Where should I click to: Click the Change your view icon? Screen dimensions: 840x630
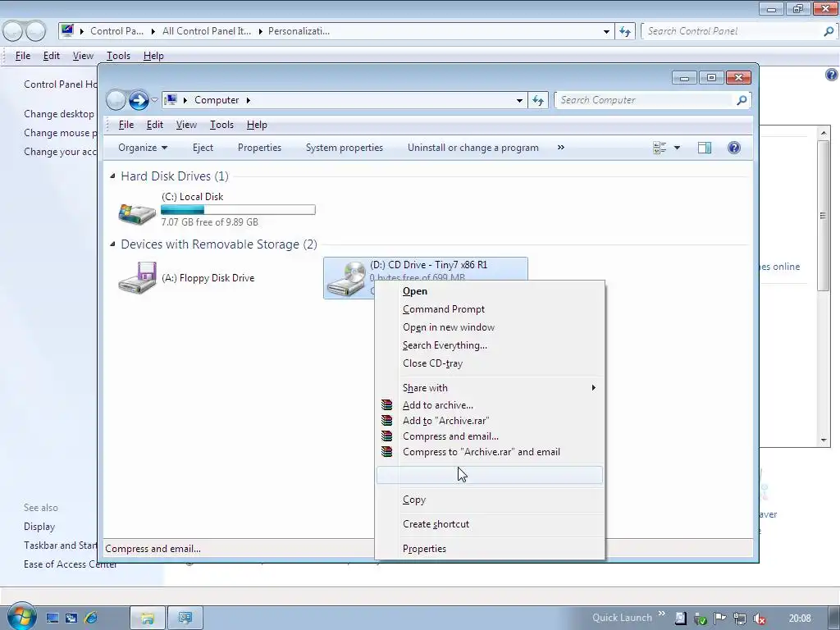[660, 148]
